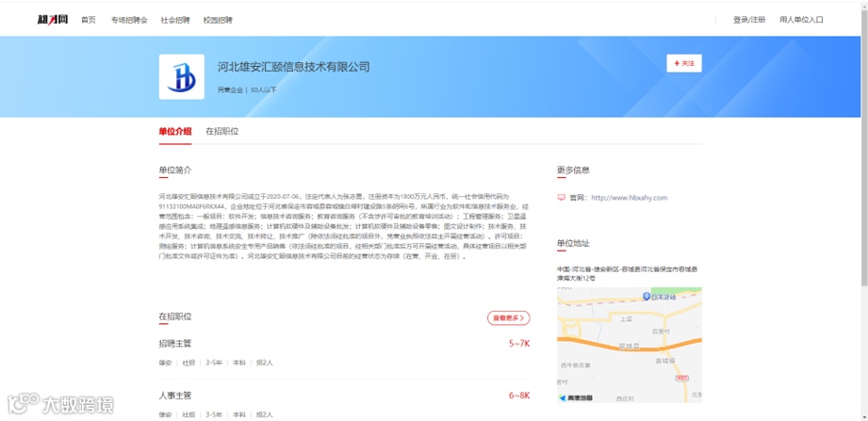868x421 pixels.
Task: Click the 6~8K salary text
Action: 519,396
